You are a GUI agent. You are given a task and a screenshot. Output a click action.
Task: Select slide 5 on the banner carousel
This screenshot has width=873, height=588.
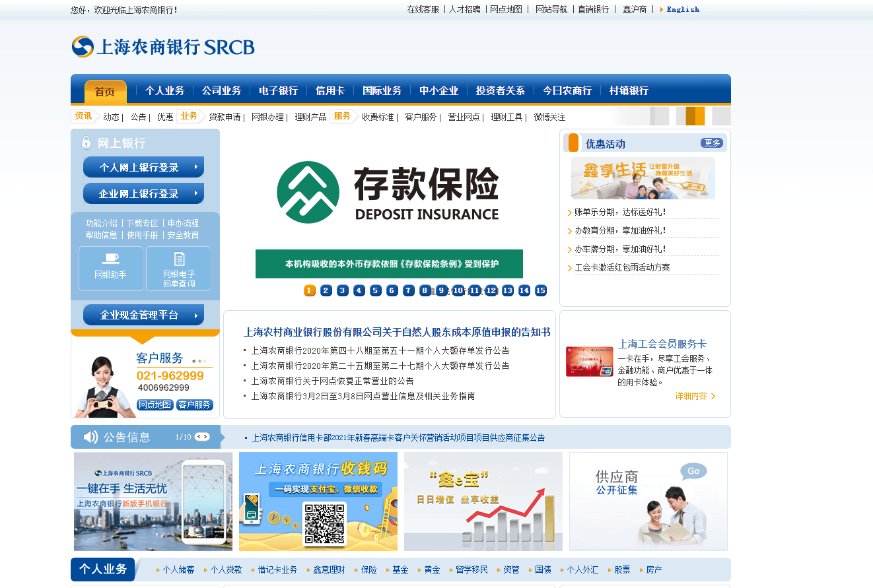tap(375, 290)
